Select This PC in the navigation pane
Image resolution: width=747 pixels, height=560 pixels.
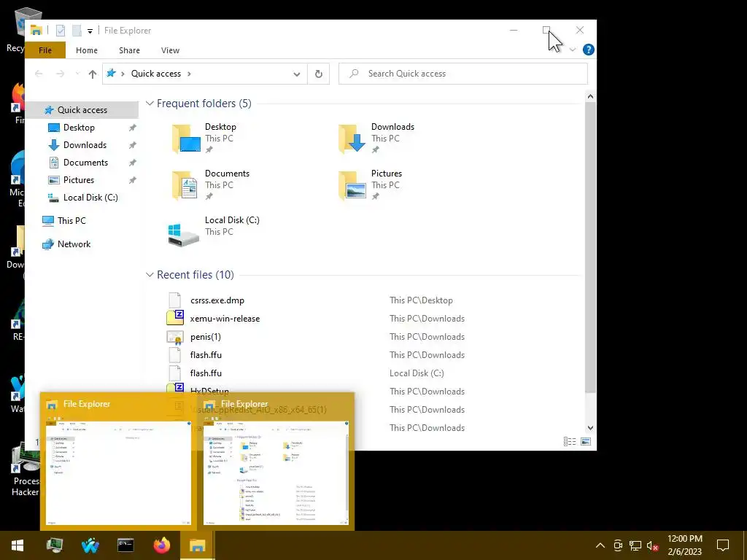(71, 221)
